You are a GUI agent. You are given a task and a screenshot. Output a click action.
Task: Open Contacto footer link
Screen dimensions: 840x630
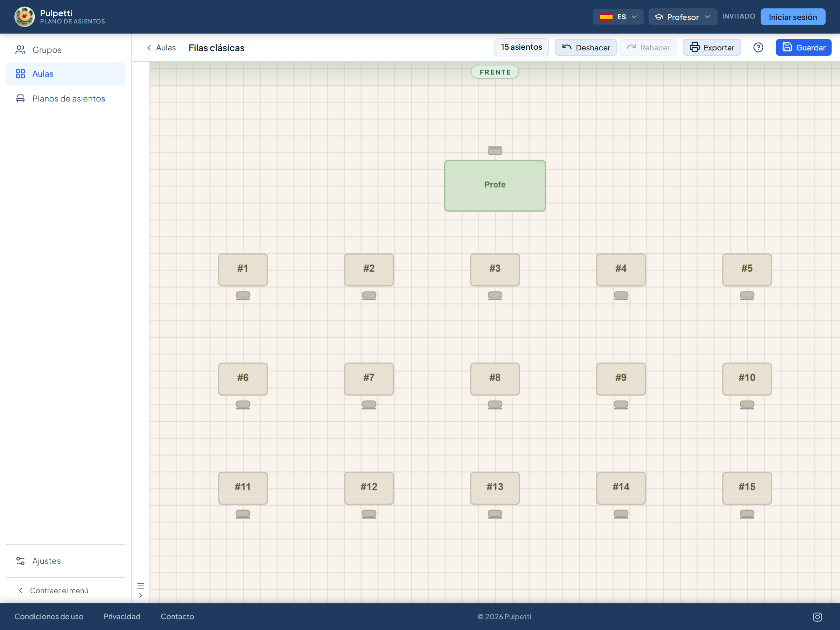[x=177, y=617]
